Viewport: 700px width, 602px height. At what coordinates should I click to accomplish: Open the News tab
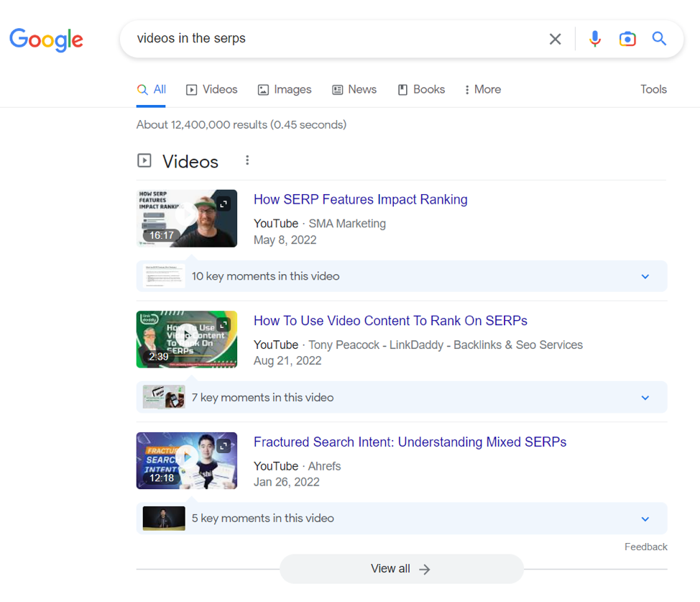[354, 89]
